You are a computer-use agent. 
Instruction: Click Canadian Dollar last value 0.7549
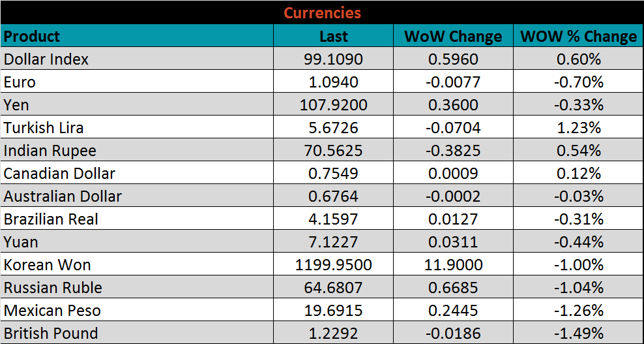click(x=333, y=174)
